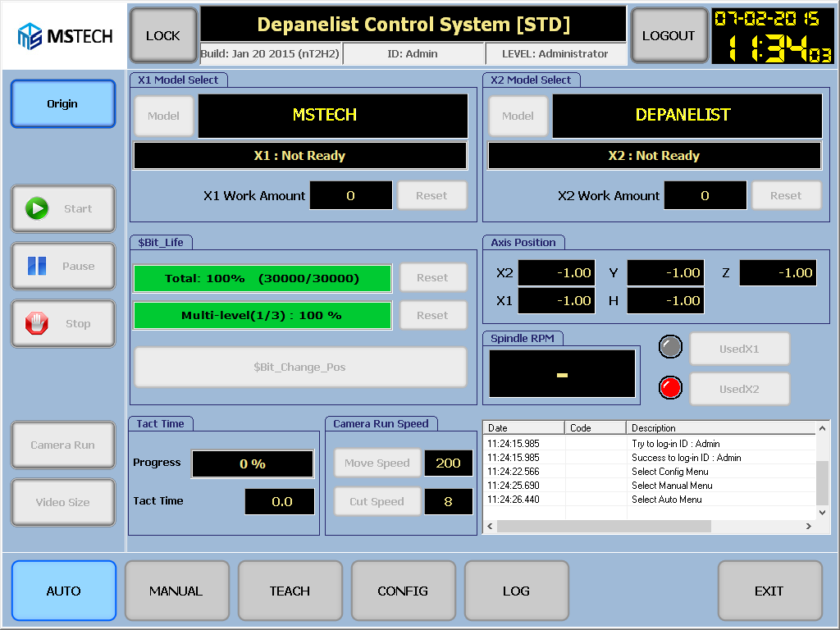Click the 'LEVEL: Administrator' status field
Image resolution: width=840 pixels, height=630 pixels.
555,53
